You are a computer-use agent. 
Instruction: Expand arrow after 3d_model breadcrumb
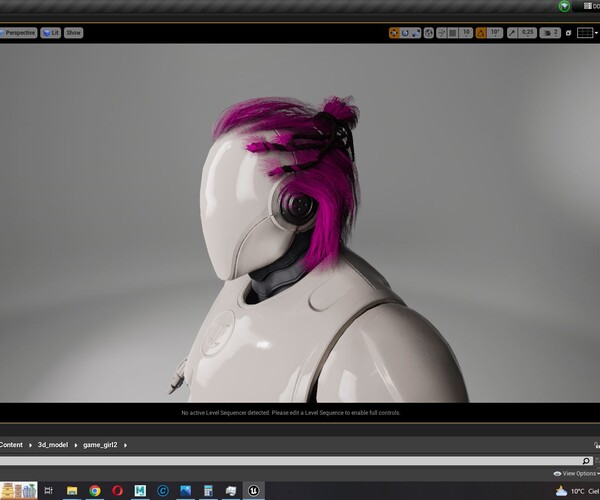tap(76, 445)
